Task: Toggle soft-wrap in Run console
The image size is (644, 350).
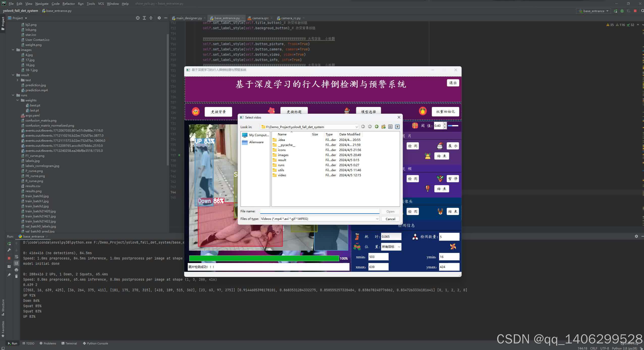Action: click(16, 257)
